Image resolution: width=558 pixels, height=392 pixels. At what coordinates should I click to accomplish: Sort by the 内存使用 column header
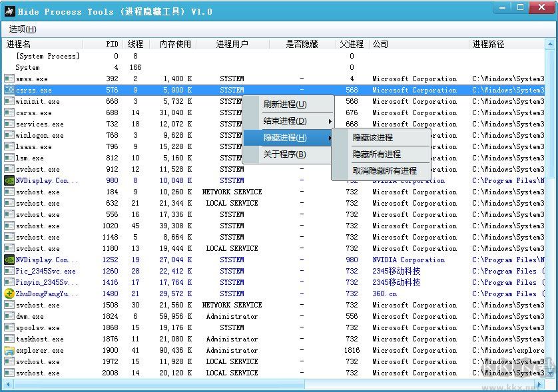tap(175, 44)
